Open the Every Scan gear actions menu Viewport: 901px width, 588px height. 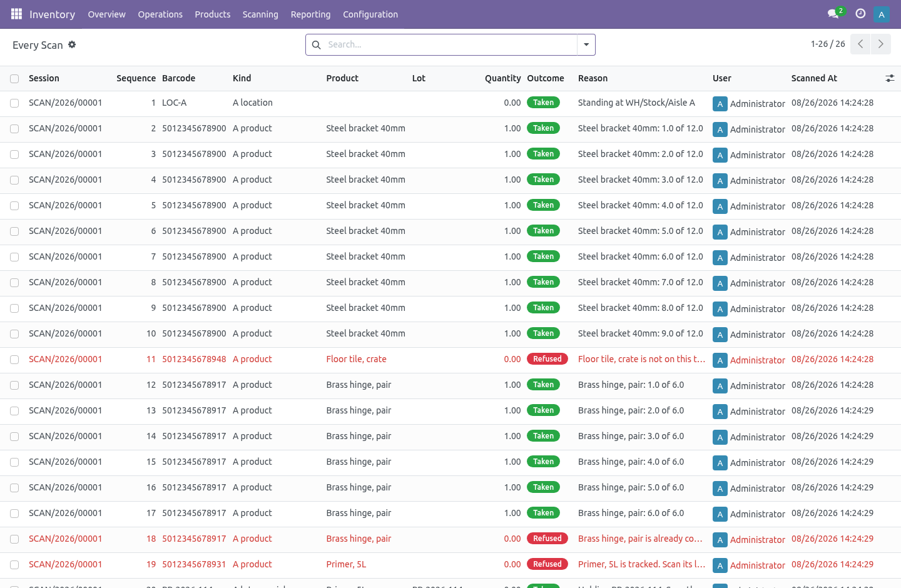pyautogui.click(x=72, y=44)
